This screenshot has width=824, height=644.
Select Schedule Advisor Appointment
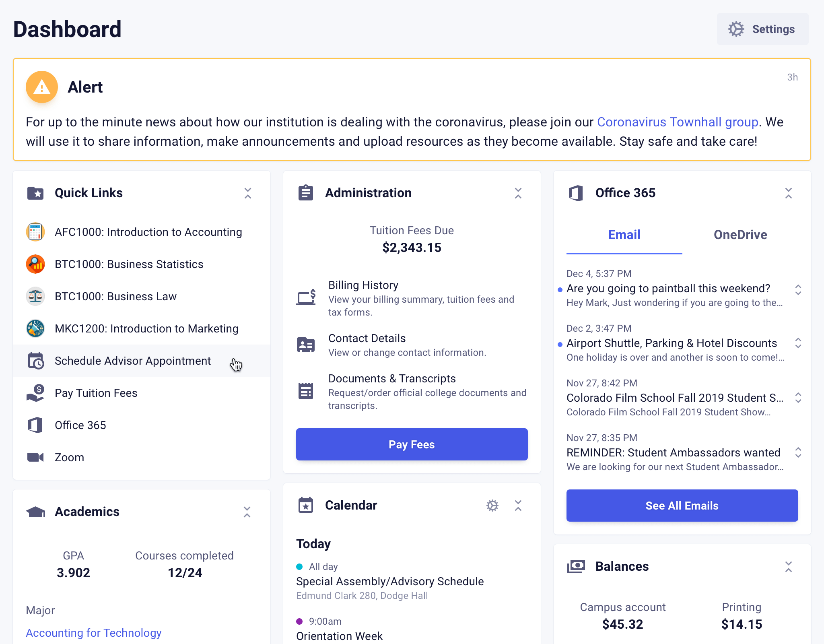pyautogui.click(x=132, y=361)
